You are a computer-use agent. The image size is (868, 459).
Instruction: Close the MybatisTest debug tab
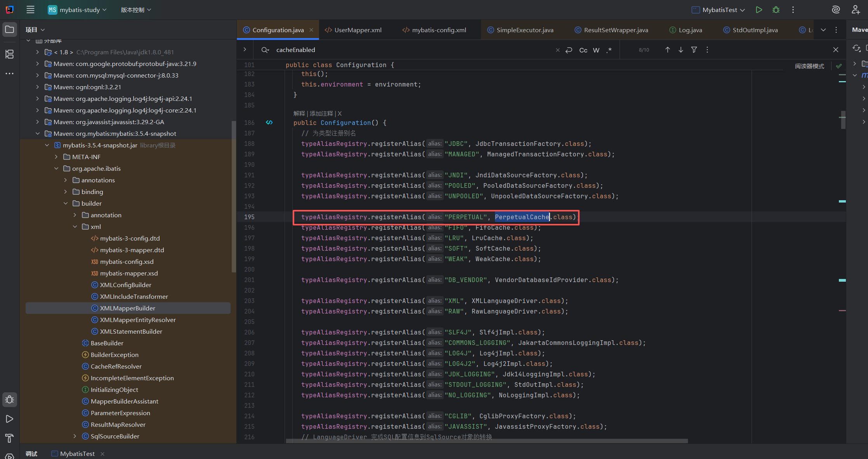(x=102, y=454)
